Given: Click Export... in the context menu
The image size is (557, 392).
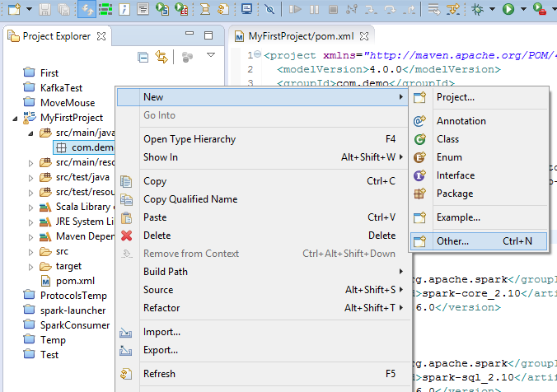Looking at the screenshot, I should [263, 350].
